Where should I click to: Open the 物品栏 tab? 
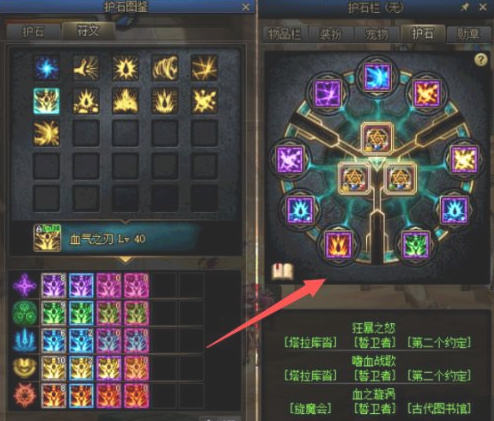click(x=285, y=34)
